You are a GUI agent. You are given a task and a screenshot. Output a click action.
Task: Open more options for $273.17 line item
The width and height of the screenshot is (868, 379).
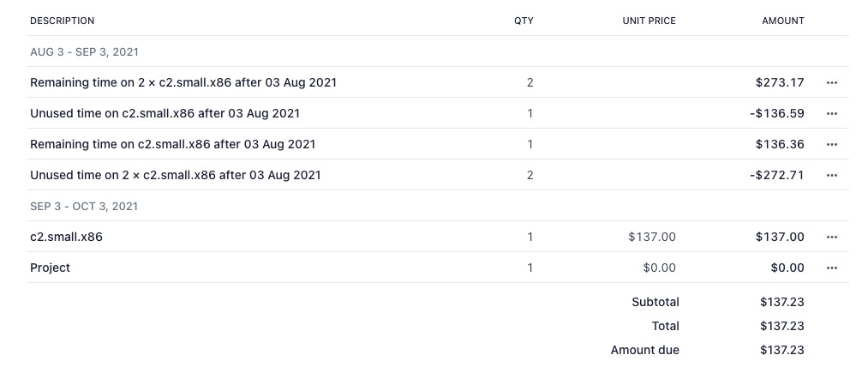[831, 83]
